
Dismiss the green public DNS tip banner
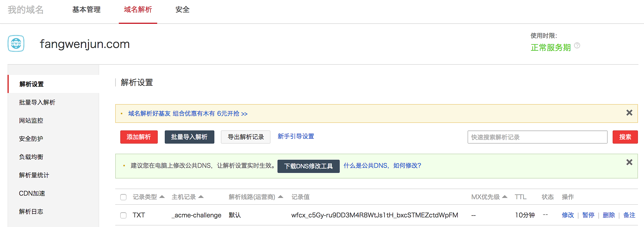click(x=629, y=162)
